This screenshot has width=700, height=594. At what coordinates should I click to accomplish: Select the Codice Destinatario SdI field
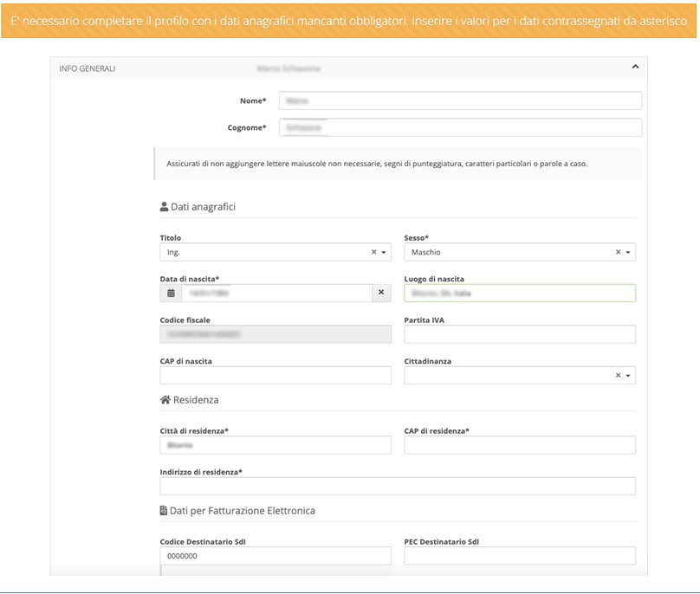coord(275,556)
